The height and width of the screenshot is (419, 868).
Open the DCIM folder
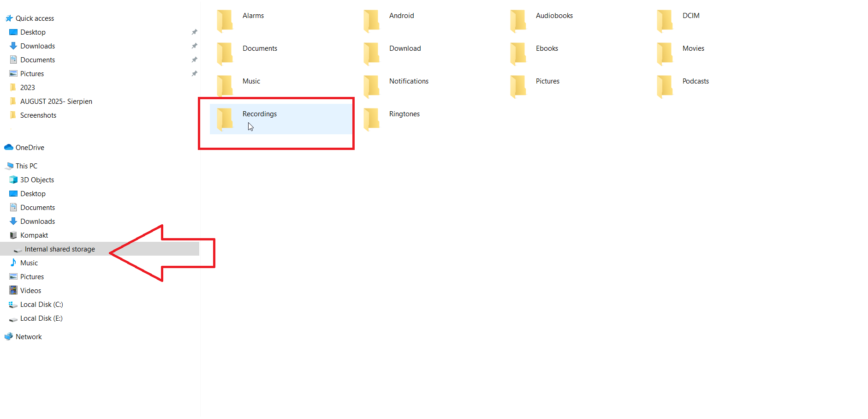pos(690,16)
